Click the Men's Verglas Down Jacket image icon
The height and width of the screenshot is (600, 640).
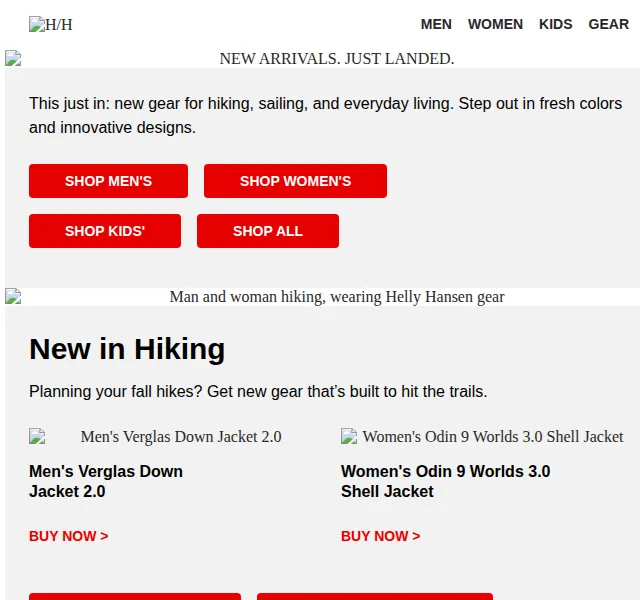[x=37, y=436]
